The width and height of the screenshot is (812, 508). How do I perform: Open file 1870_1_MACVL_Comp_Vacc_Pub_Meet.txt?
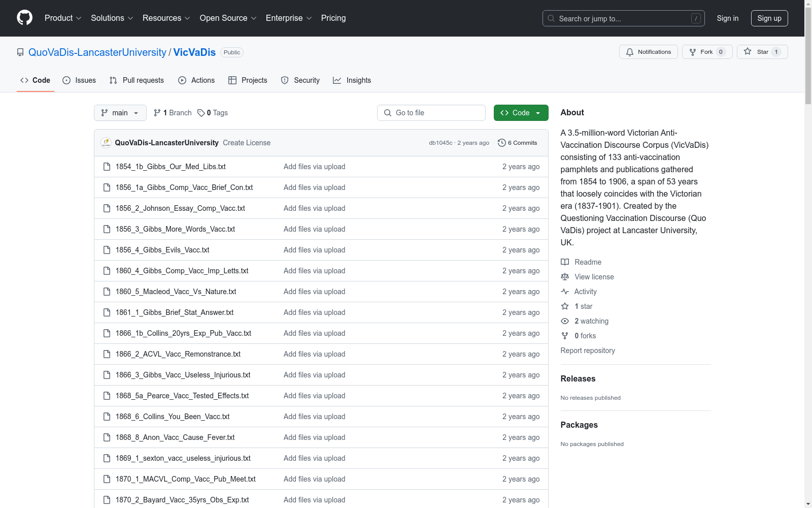click(185, 479)
